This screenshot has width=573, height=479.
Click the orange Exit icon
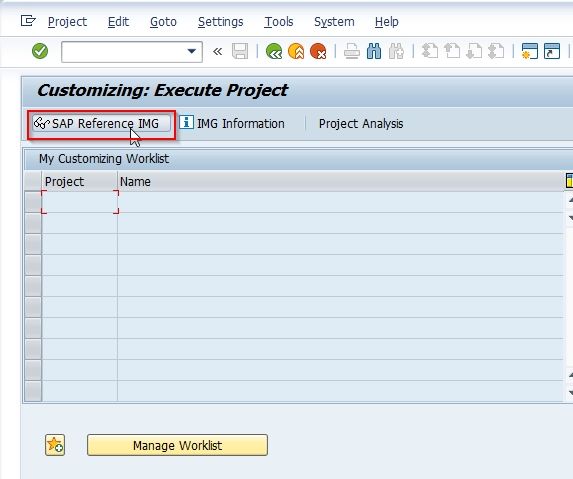click(x=296, y=51)
